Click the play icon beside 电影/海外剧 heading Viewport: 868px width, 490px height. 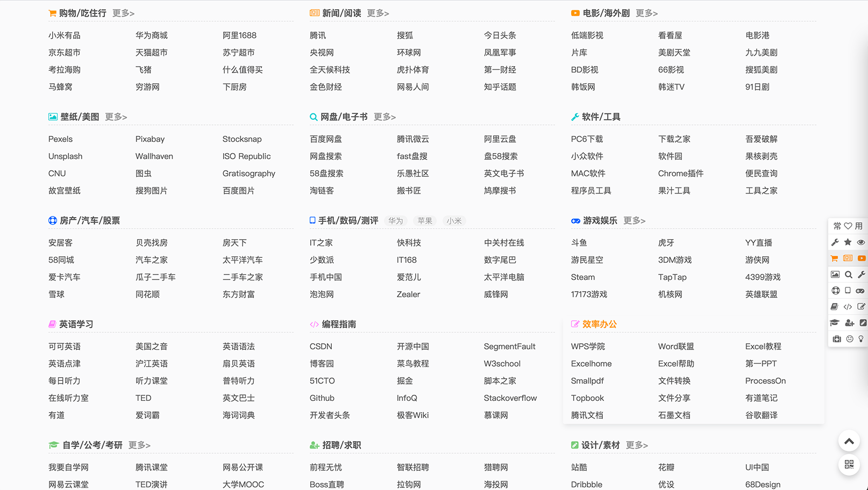click(575, 13)
